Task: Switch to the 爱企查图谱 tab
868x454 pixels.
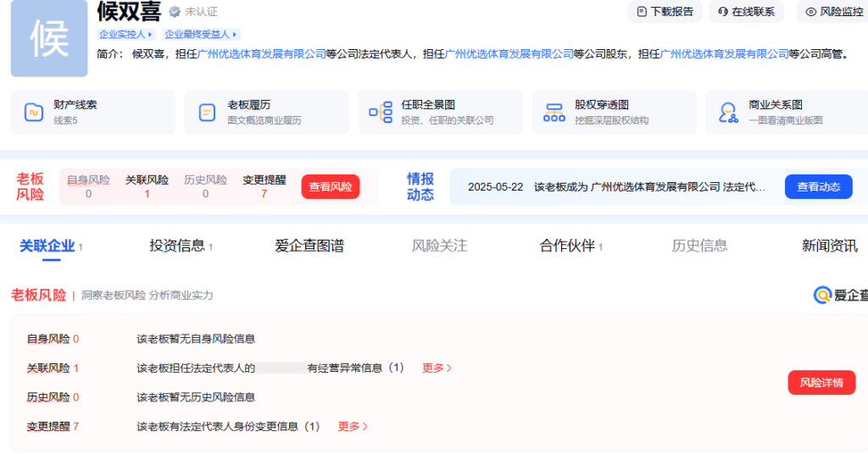Action: click(309, 246)
